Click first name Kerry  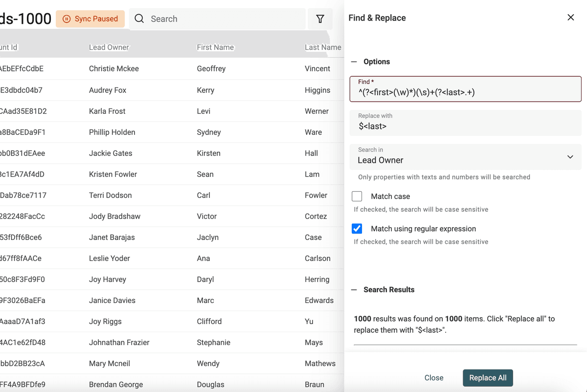pyautogui.click(x=205, y=90)
